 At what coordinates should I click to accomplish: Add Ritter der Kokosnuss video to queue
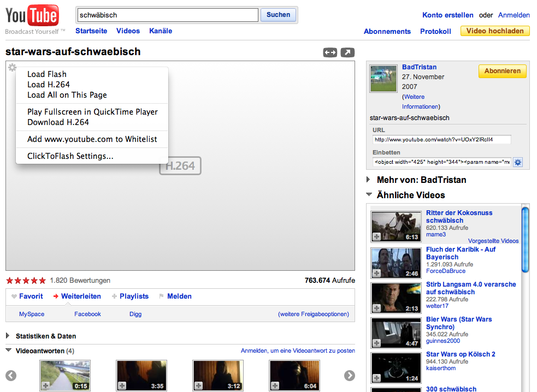point(377,236)
